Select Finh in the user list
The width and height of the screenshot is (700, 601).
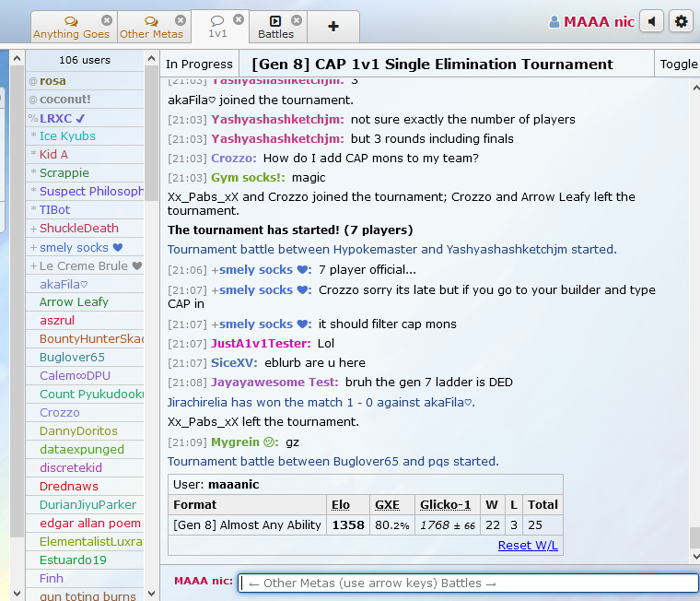pos(85,578)
